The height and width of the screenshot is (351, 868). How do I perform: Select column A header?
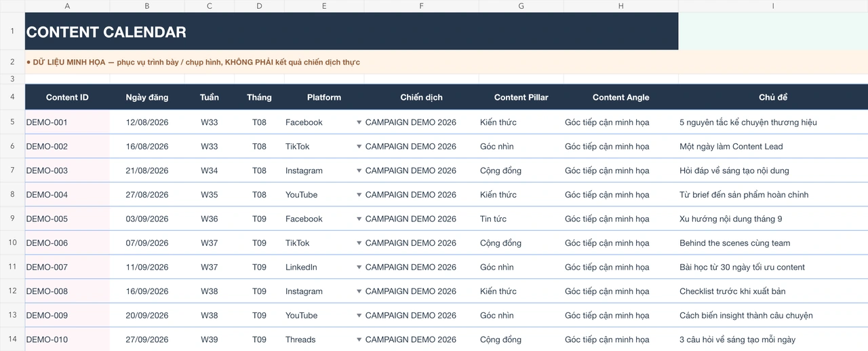[x=67, y=6]
